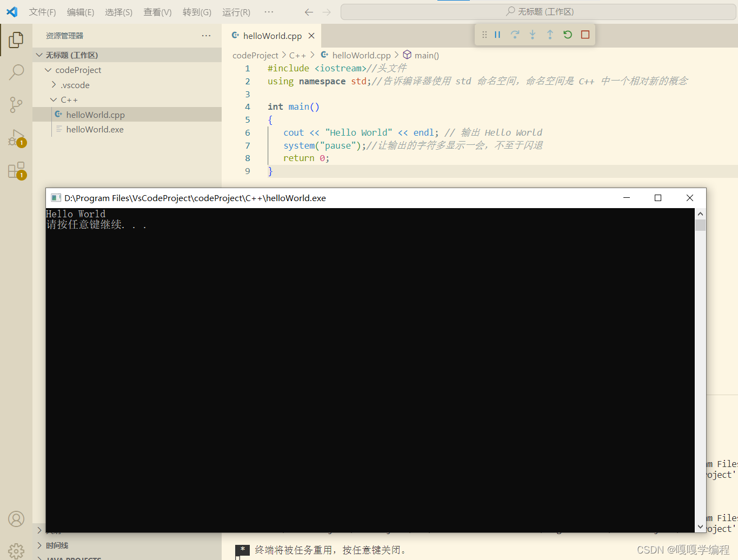Maximize the helloWorld.exe console window
Image resolution: width=738 pixels, height=560 pixels.
point(658,198)
